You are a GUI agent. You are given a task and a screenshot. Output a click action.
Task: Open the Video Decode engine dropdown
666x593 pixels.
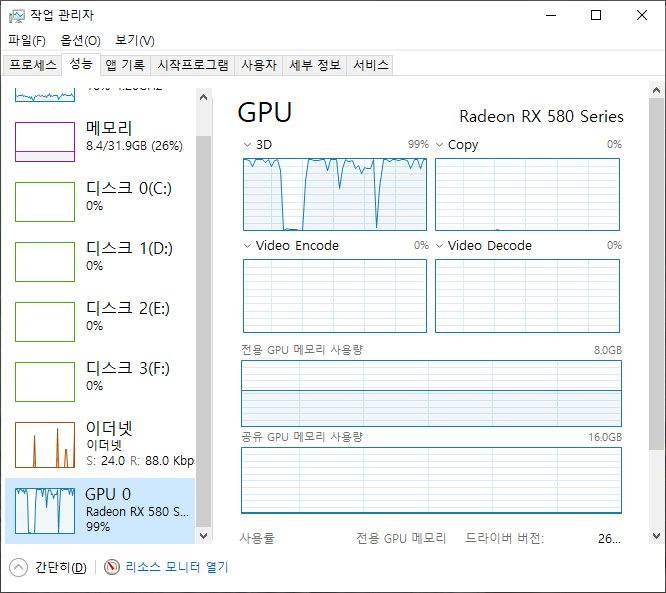pos(440,246)
